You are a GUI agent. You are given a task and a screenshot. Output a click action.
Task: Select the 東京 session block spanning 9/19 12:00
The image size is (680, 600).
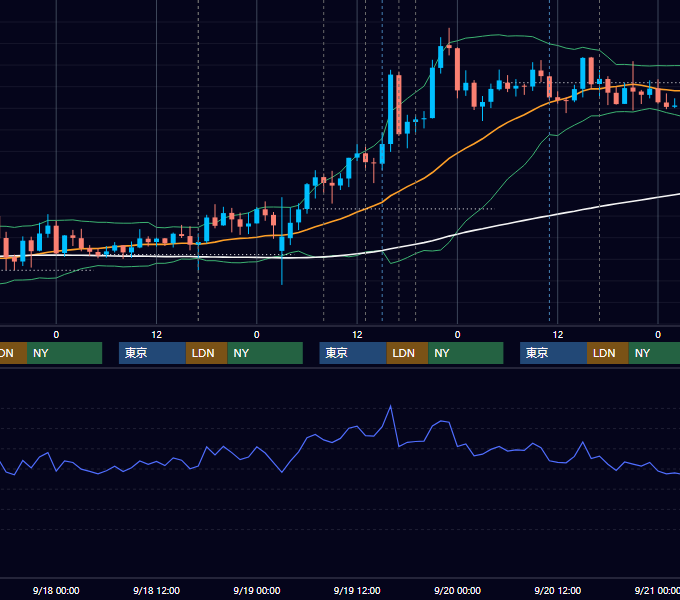[353, 353]
